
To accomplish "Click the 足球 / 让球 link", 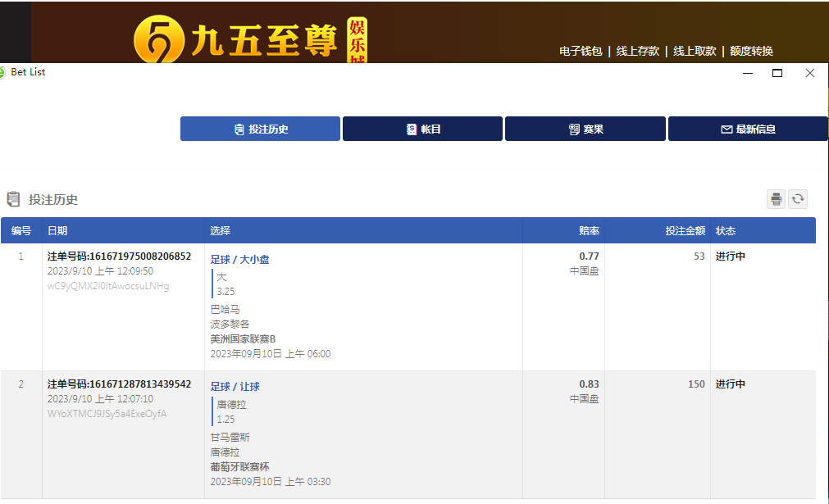I will 235,387.
